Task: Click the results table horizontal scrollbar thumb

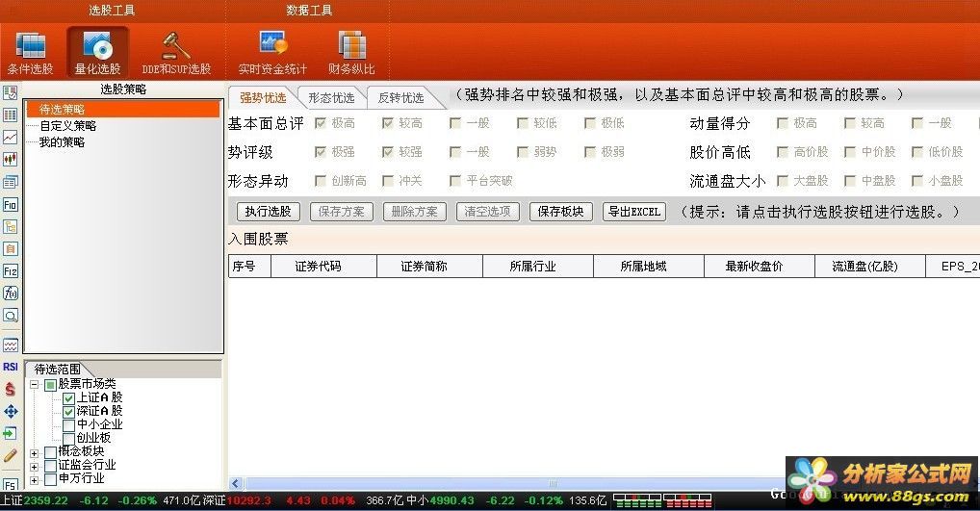Action: [553, 483]
